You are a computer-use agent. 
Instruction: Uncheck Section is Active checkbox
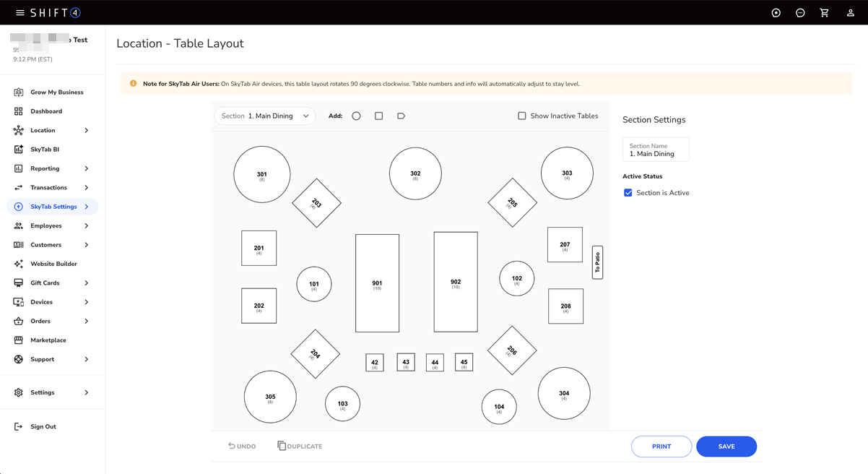click(x=628, y=193)
